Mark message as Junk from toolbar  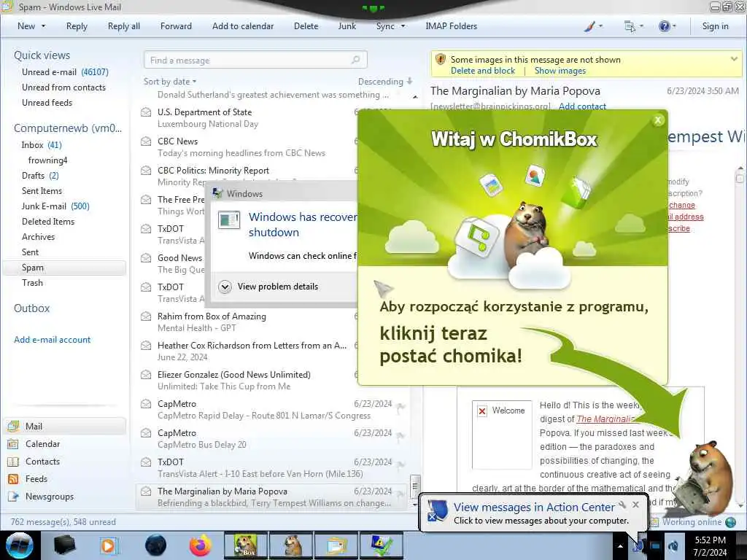[x=347, y=26]
